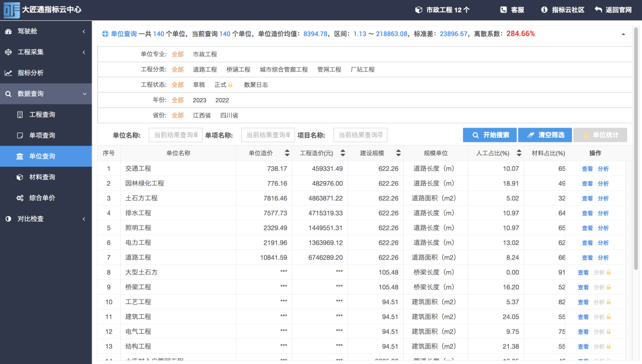Analyze row 3 土石方工程 via 分析
The height and width of the screenshot is (364, 642).
(603, 198)
